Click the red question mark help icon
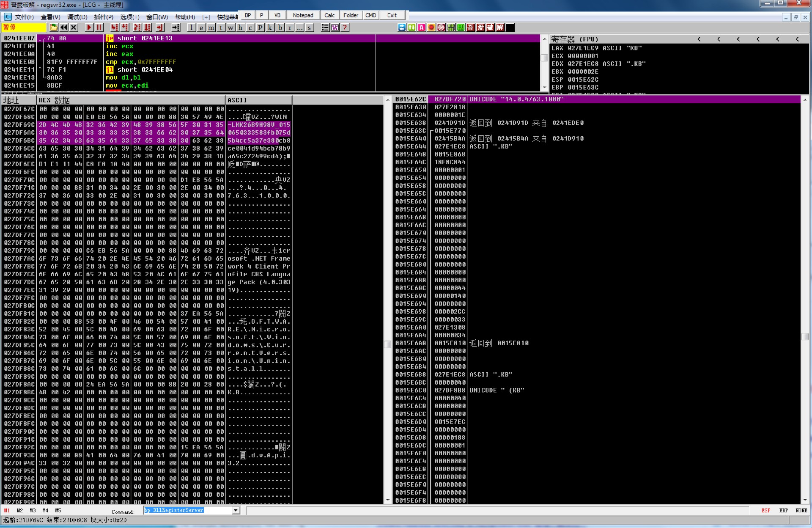 [345, 27]
